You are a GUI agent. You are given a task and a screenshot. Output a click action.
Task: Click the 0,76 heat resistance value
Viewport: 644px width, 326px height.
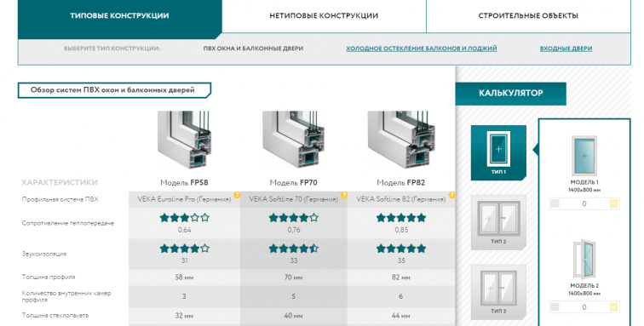click(x=294, y=230)
